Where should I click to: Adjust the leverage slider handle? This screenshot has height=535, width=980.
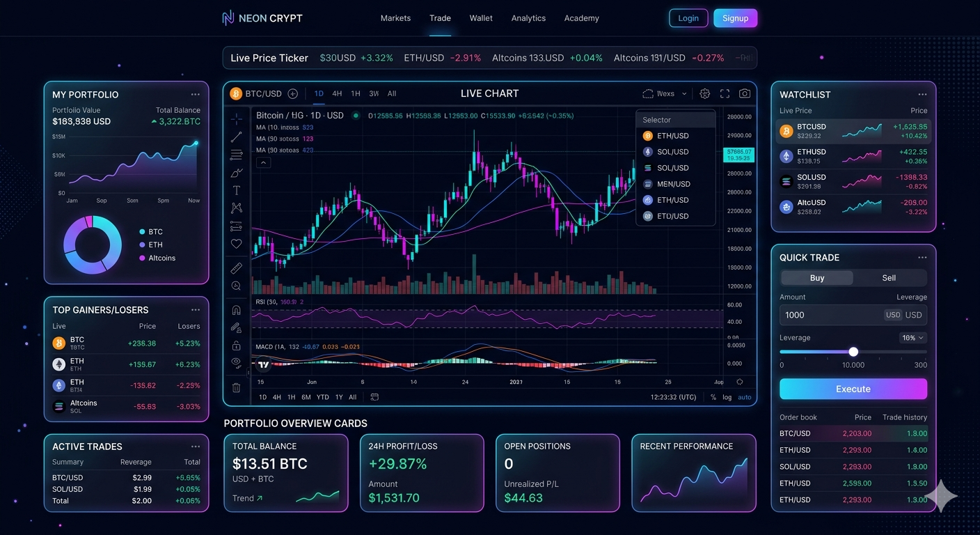coord(853,352)
